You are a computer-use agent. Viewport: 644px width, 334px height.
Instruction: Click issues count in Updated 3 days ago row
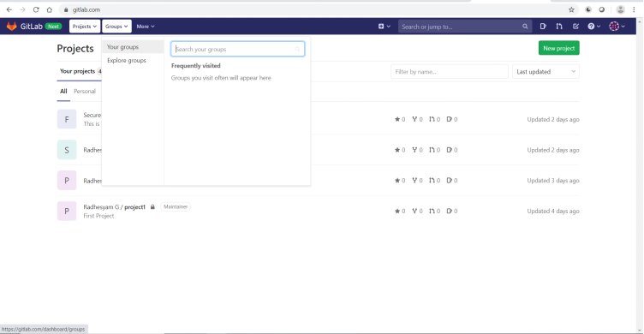click(452, 181)
